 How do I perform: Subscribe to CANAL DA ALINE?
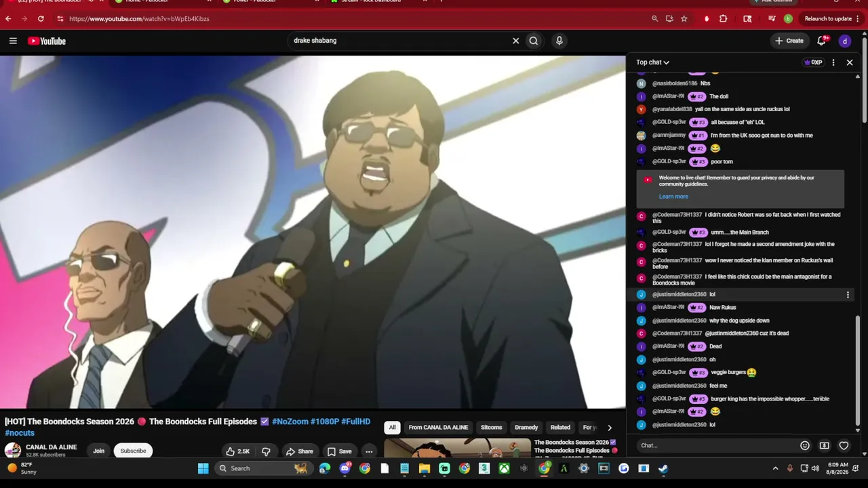133,451
